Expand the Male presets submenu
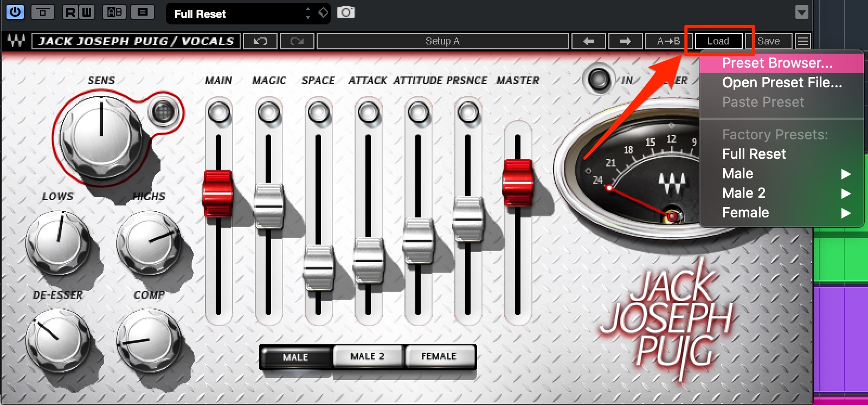868x405 pixels. 781,173
